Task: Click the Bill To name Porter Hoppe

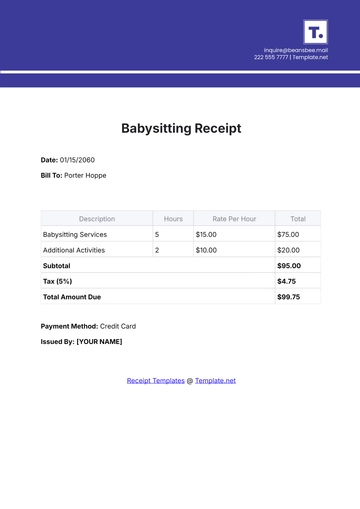Action: coord(85,176)
